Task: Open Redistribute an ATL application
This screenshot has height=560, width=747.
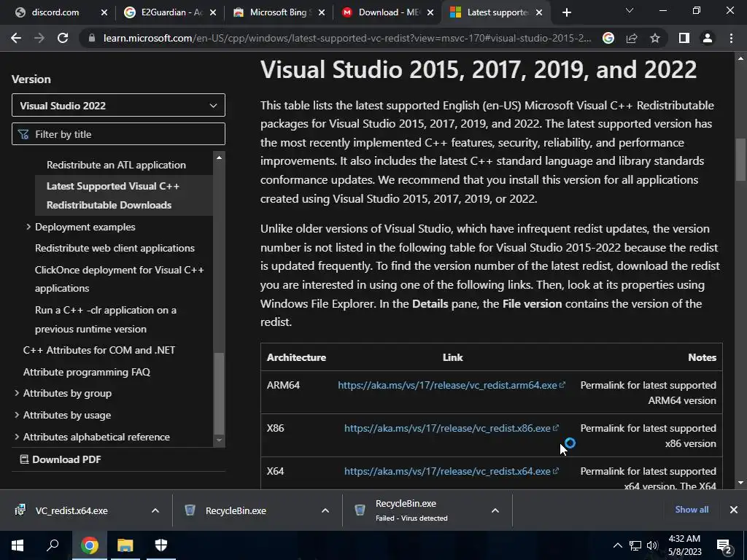Action: pos(116,165)
